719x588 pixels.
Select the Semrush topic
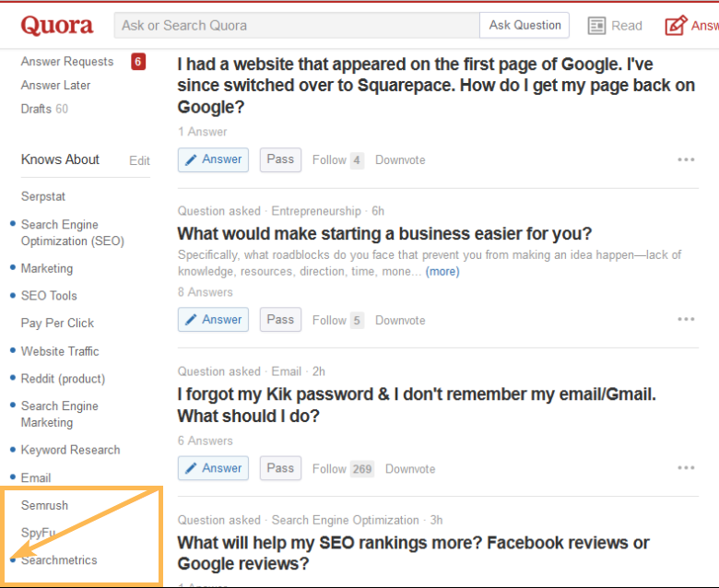click(44, 505)
